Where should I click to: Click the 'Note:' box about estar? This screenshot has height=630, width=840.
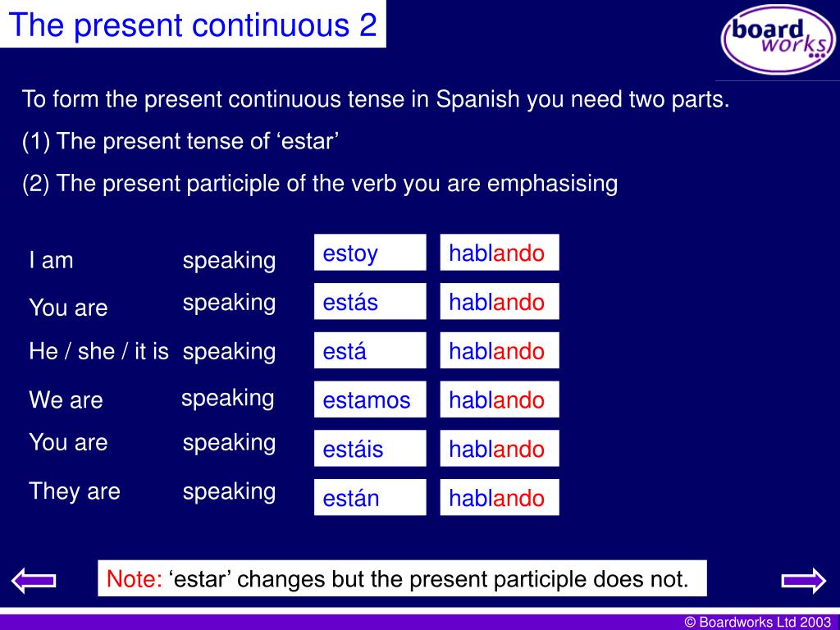coord(402,578)
